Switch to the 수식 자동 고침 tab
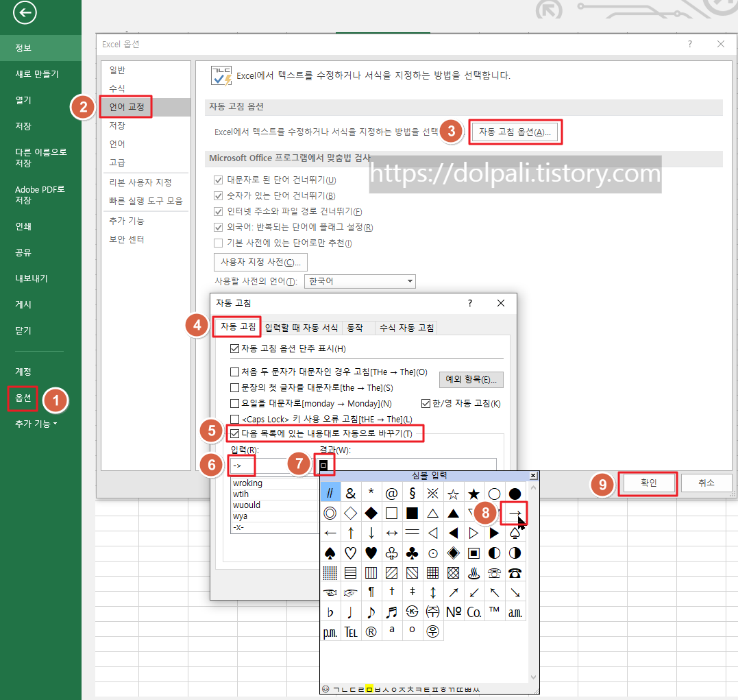Image resolution: width=738 pixels, height=700 pixels. pos(406,327)
